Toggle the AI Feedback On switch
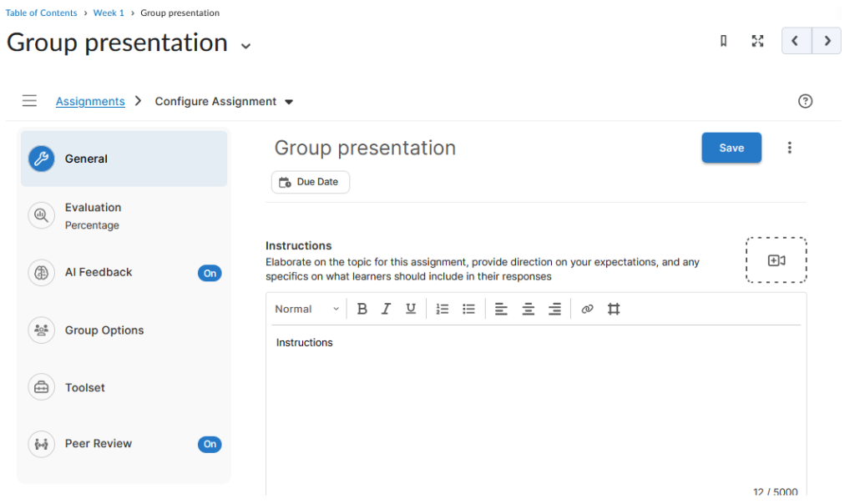The image size is (855, 504). (x=210, y=273)
